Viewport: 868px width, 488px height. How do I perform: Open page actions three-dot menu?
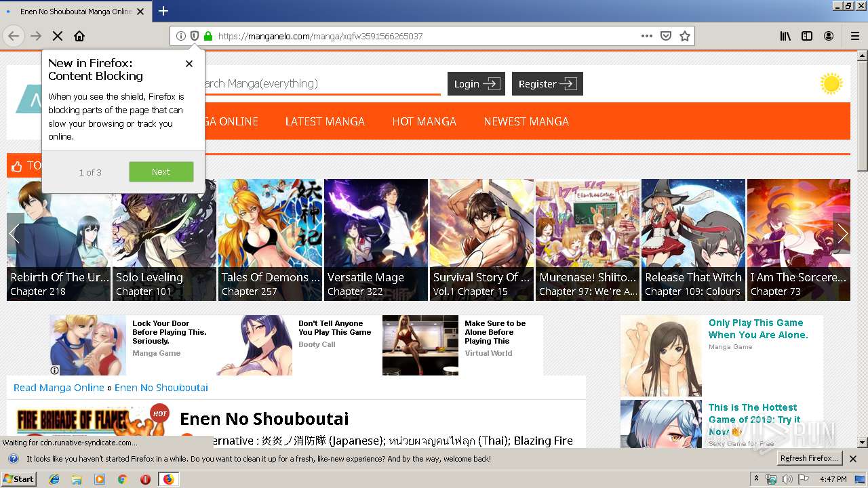point(647,36)
